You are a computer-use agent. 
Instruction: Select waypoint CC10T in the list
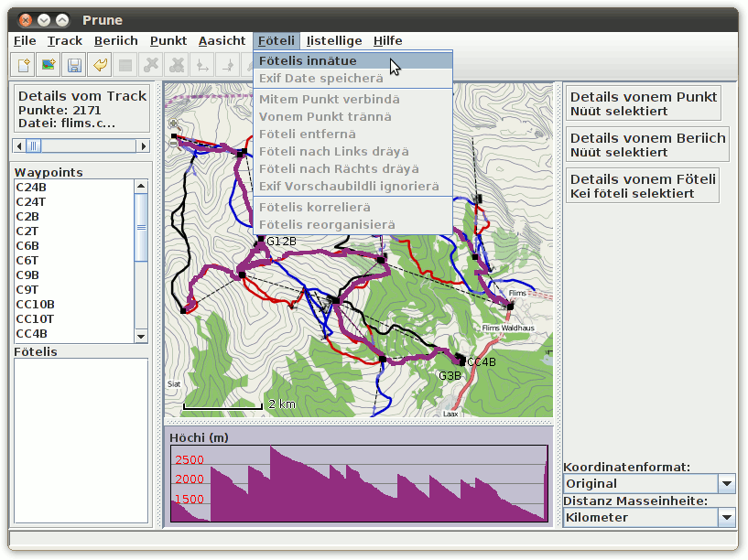click(35, 319)
